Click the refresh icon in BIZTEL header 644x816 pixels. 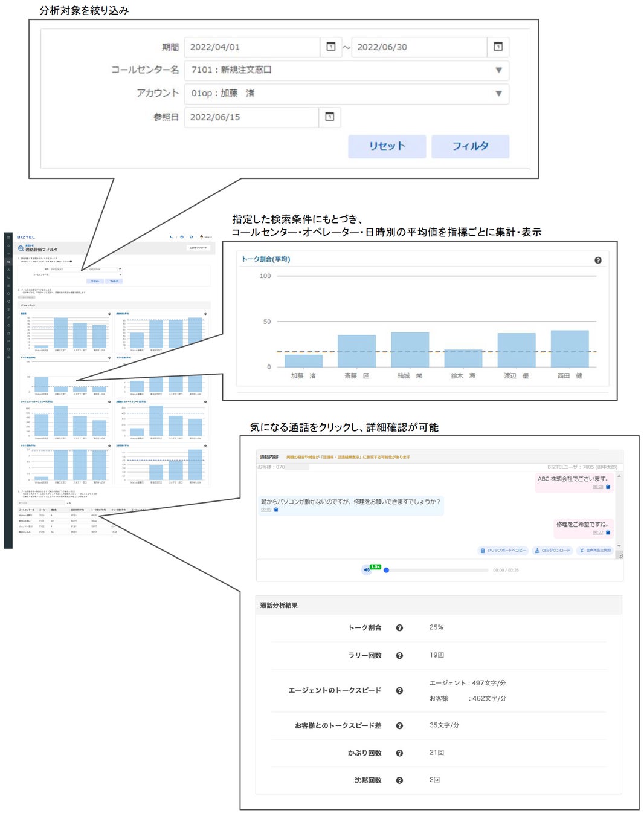tap(192, 237)
